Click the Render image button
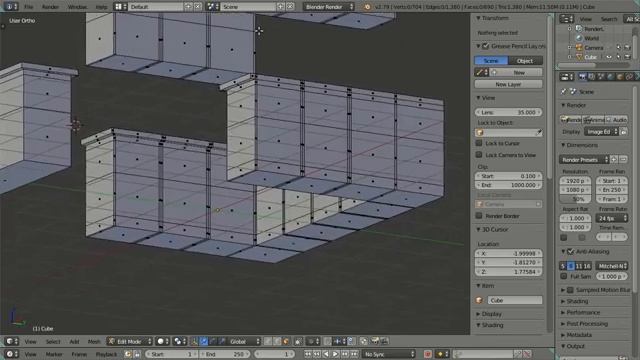Screen dimensions: 640x360 coord(571,120)
